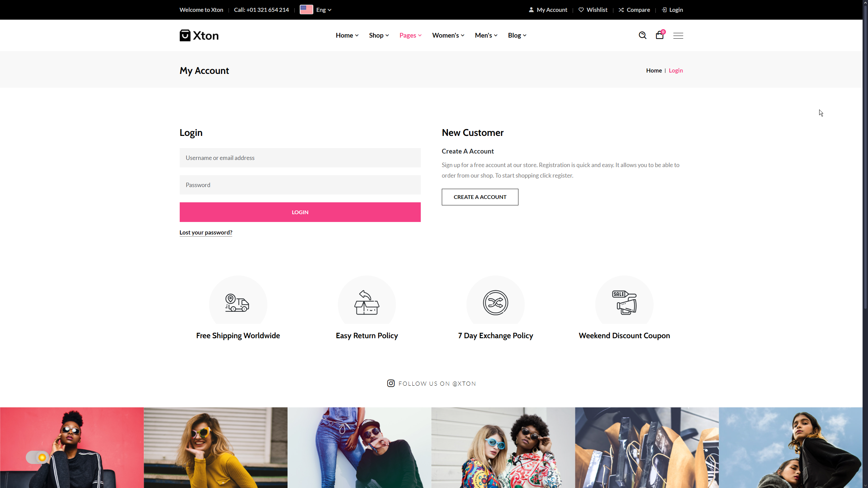The height and width of the screenshot is (488, 868).
Task: Click the Free Shipping truck icon
Action: point(237,303)
